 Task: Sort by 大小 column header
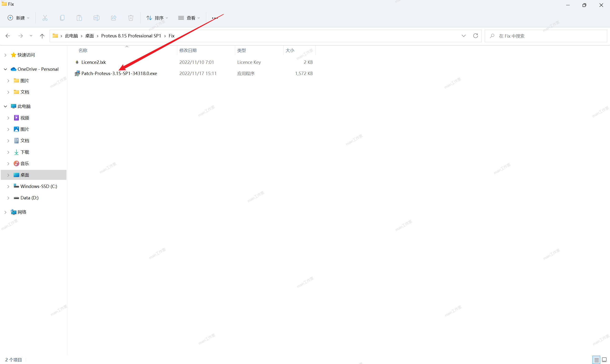point(290,50)
